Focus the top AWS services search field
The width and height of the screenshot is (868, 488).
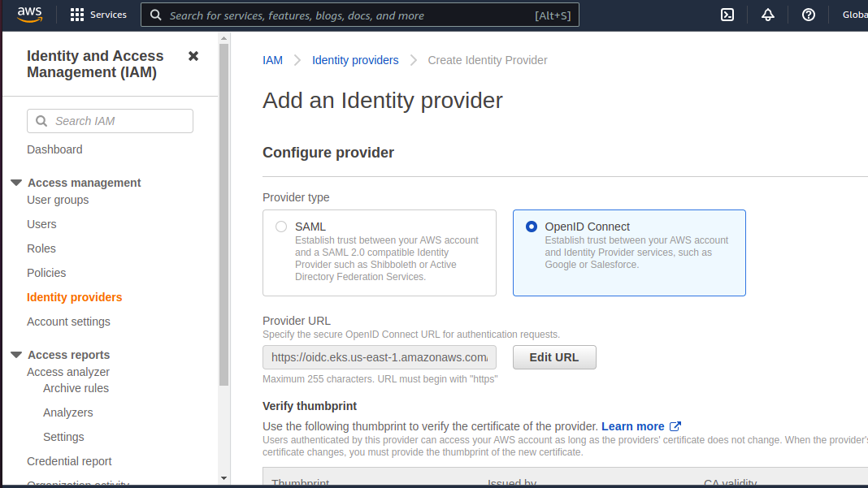pos(360,15)
